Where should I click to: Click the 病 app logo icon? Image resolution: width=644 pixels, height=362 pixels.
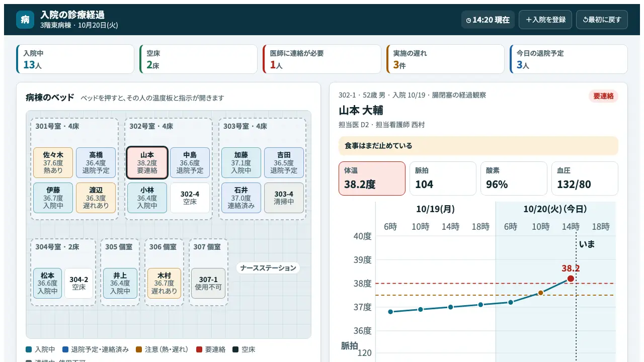point(25,20)
